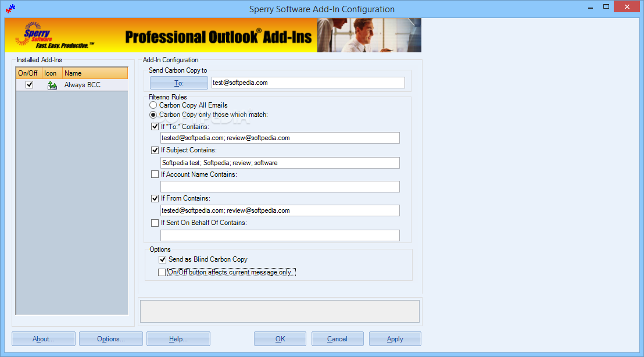Select Carbon Copy All Emails radio option
Image resolution: width=644 pixels, height=357 pixels.
pyautogui.click(x=153, y=105)
